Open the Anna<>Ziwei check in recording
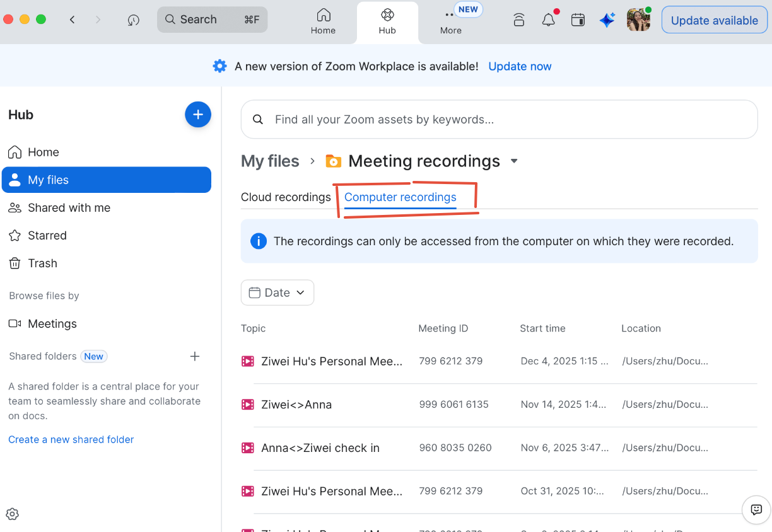The width and height of the screenshot is (772, 532). [x=320, y=448]
